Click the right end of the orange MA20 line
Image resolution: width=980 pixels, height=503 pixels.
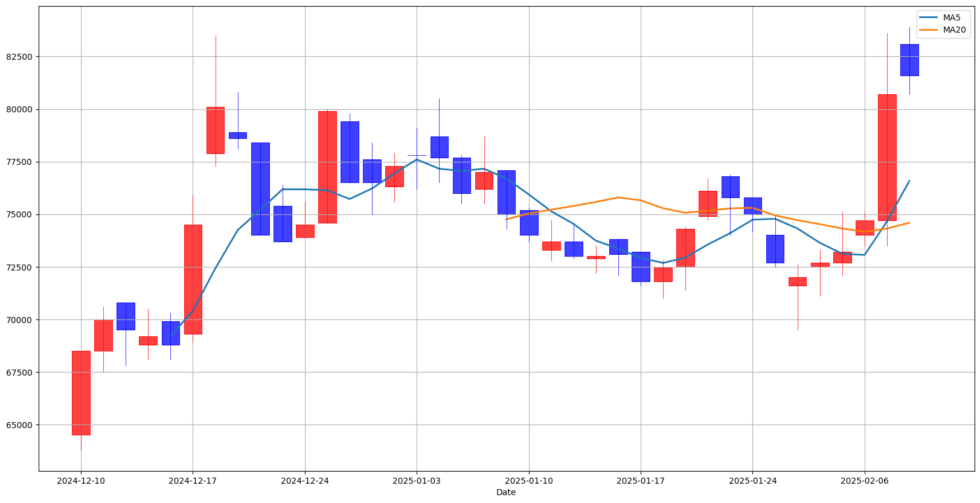click(x=909, y=223)
